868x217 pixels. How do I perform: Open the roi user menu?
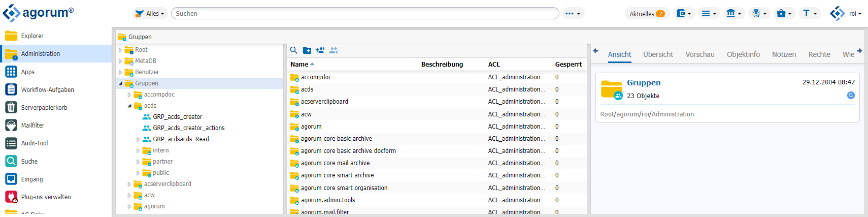[x=846, y=14]
